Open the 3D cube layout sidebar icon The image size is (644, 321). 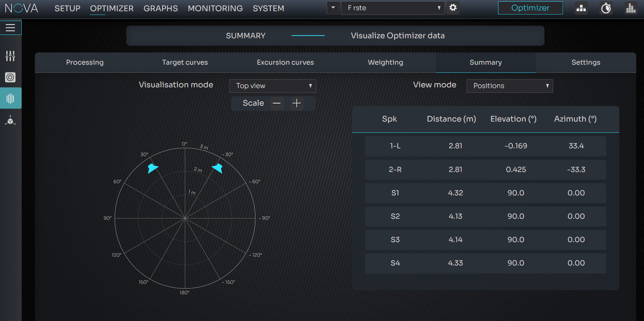point(10,120)
